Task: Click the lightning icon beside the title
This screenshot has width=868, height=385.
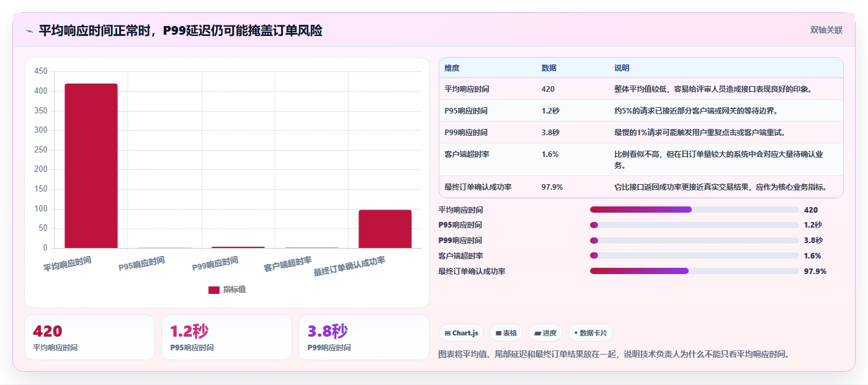Action: pyautogui.click(x=29, y=30)
